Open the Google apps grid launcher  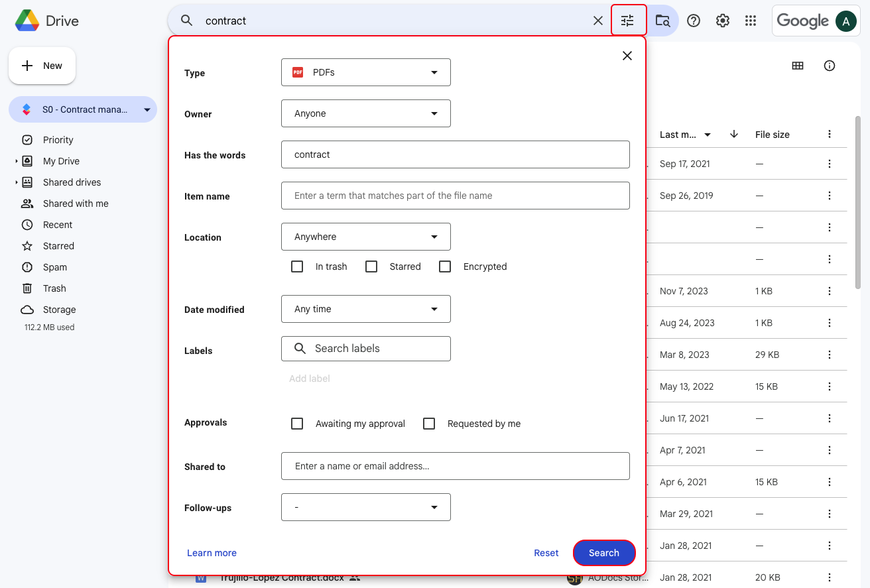[751, 21]
